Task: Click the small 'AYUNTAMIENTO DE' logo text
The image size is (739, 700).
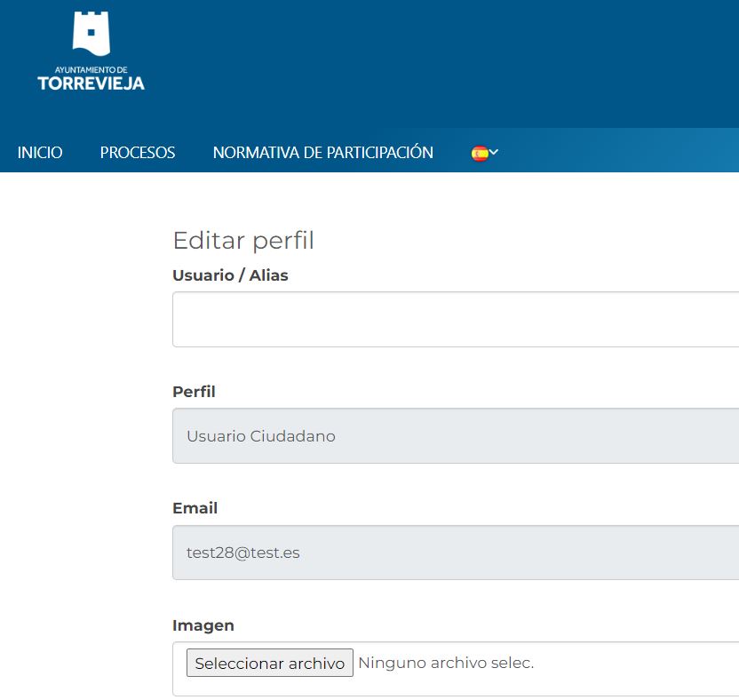Action: (x=91, y=68)
